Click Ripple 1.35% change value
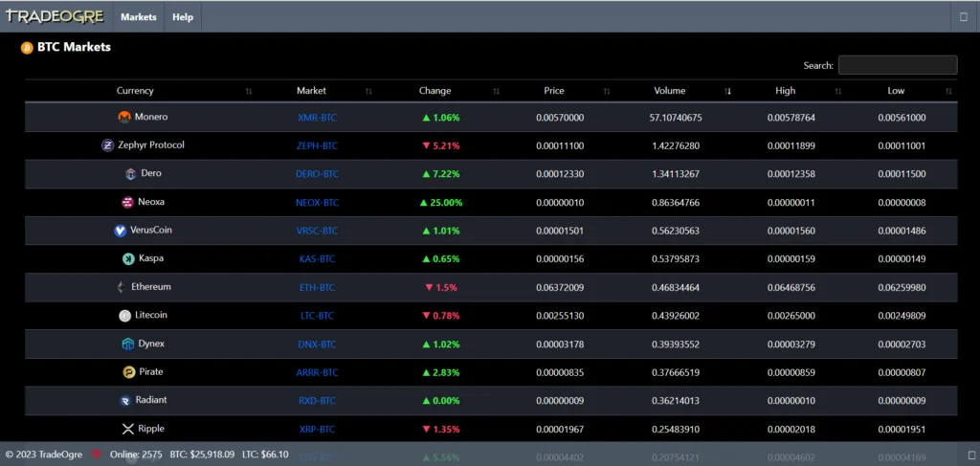Screen dimensions: 980x466 pyautogui.click(x=441, y=429)
